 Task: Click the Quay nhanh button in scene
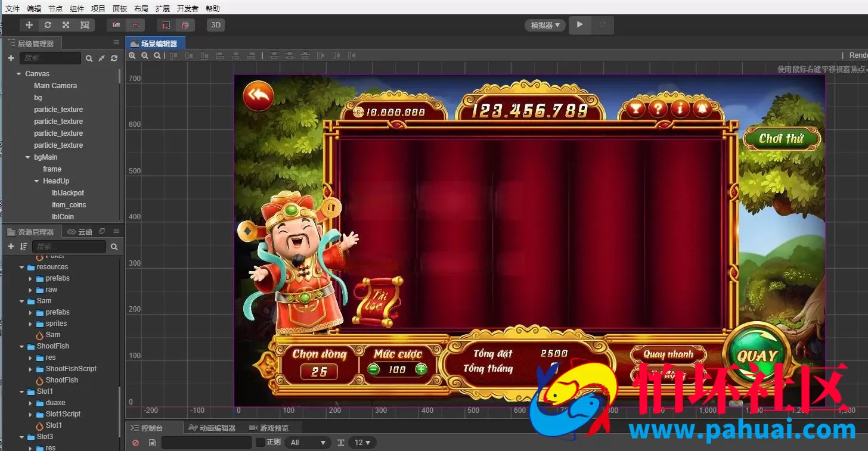[668, 354]
